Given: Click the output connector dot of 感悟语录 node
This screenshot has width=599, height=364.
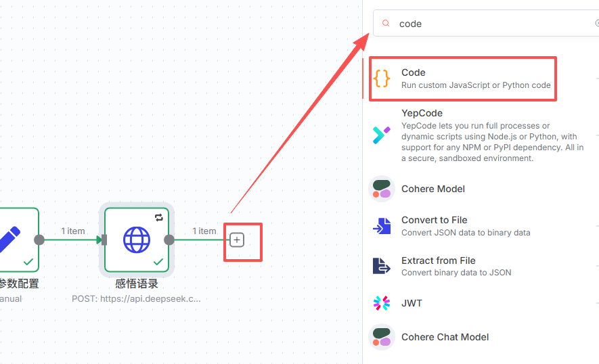Looking at the screenshot, I should (169, 240).
